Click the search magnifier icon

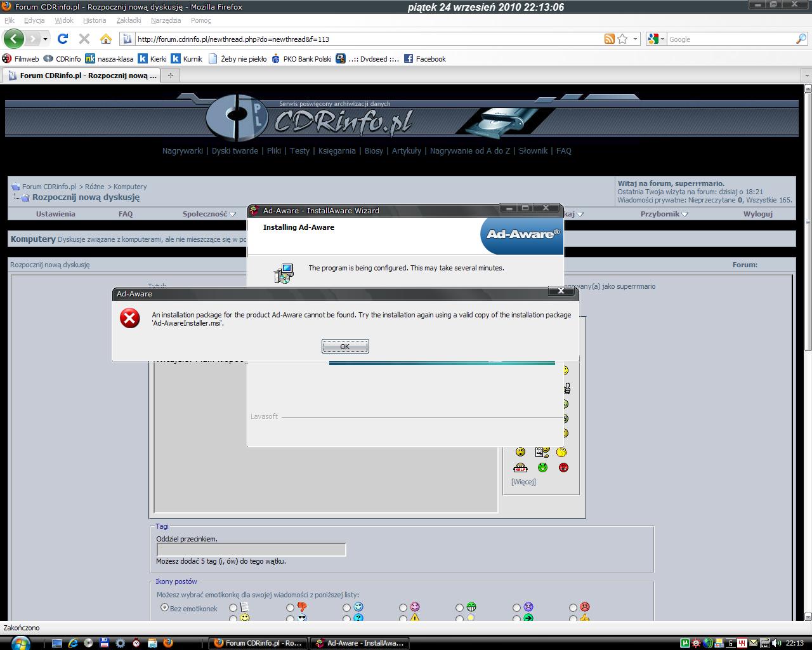click(801, 39)
